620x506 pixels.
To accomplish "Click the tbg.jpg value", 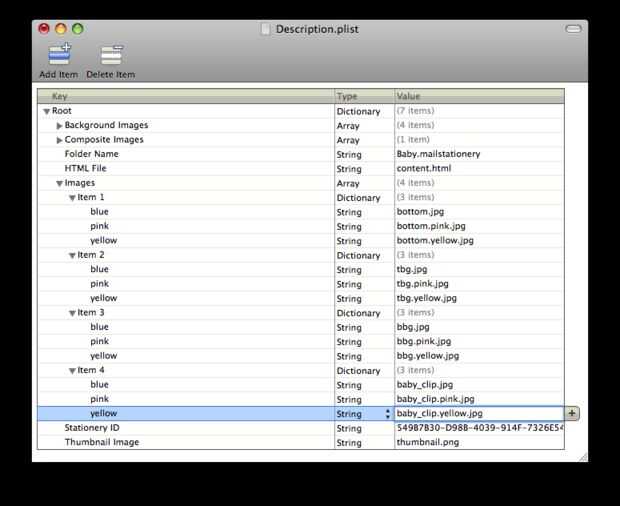I will pyautogui.click(x=412, y=269).
